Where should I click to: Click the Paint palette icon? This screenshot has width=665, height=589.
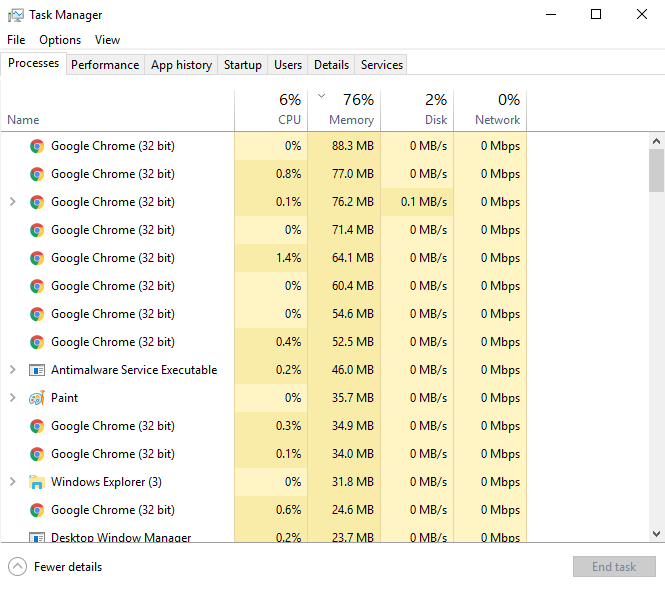click(x=37, y=398)
